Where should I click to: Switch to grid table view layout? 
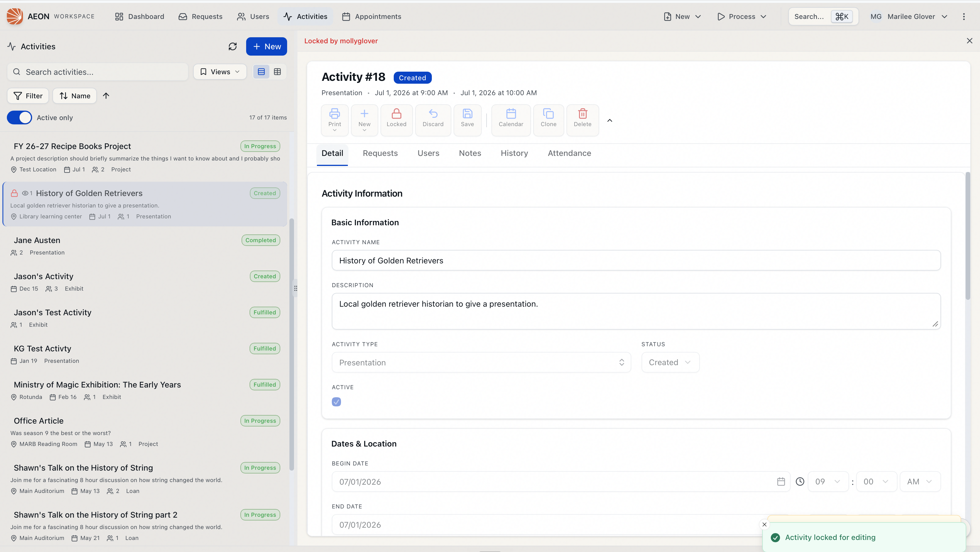click(277, 72)
